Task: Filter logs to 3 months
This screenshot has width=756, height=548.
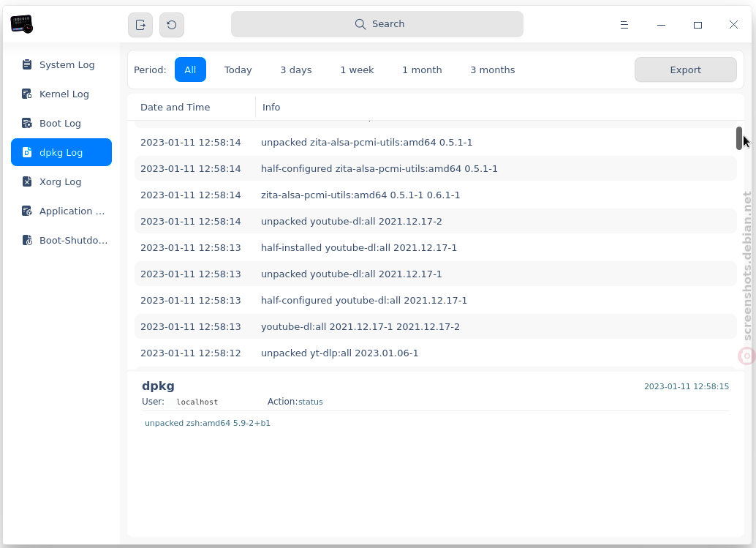Action: (x=493, y=70)
